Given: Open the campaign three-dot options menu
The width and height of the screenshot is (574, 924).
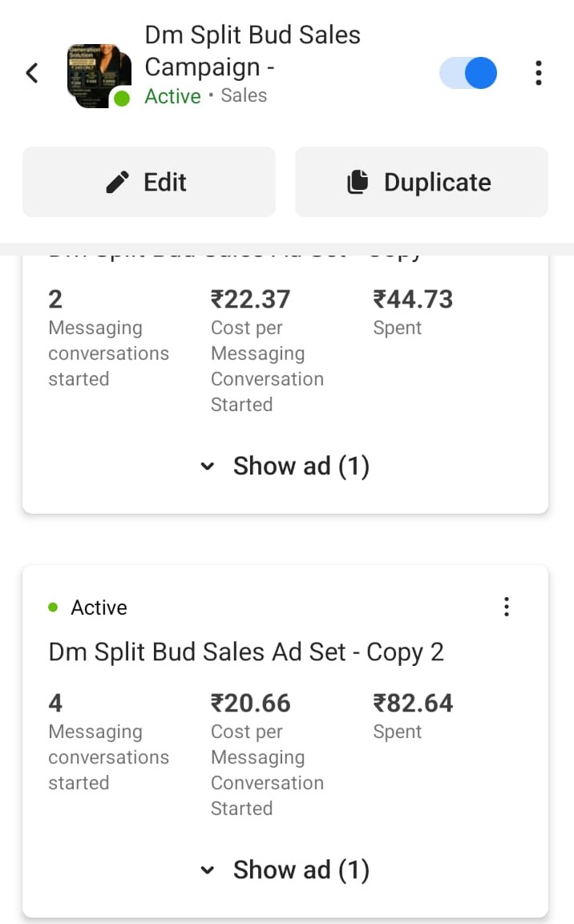Looking at the screenshot, I should pyautogui.click(x=538, y=73).
